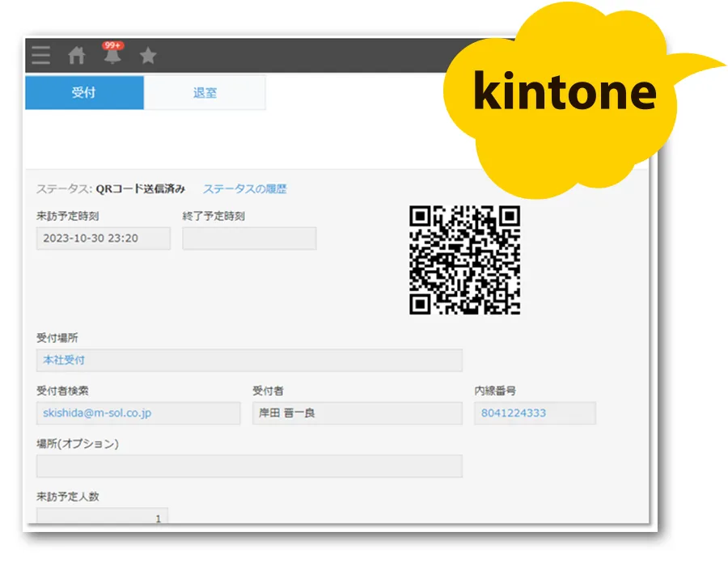Go to the home portal icon
This screenshot has width=728, height=566.
point(76,56)
